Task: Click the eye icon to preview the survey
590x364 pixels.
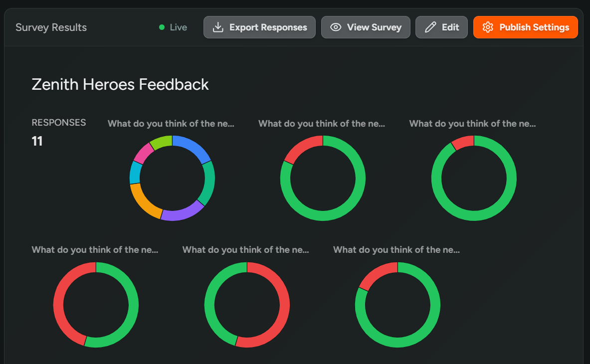Action: click(x=336, y=27)
